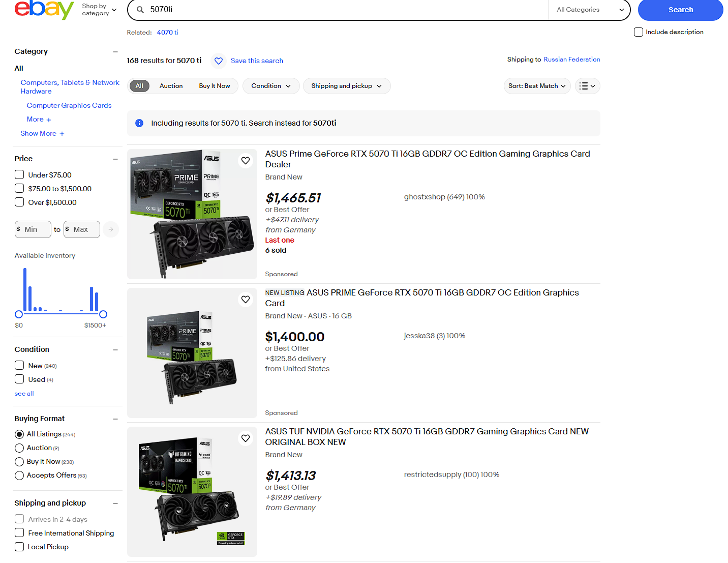
Task: Open ASUS TUF Gaming product thumbnail
Action: click(x=192, y=492)
